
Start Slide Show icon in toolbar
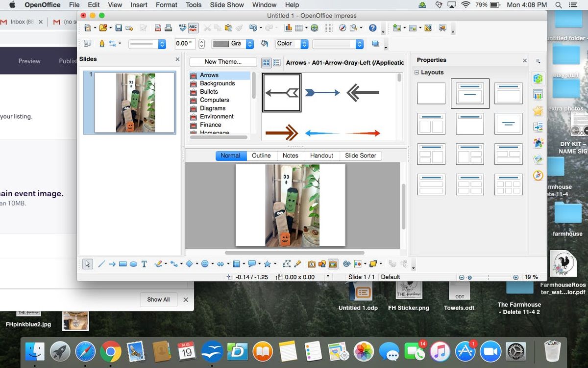(x=443, y=28)
